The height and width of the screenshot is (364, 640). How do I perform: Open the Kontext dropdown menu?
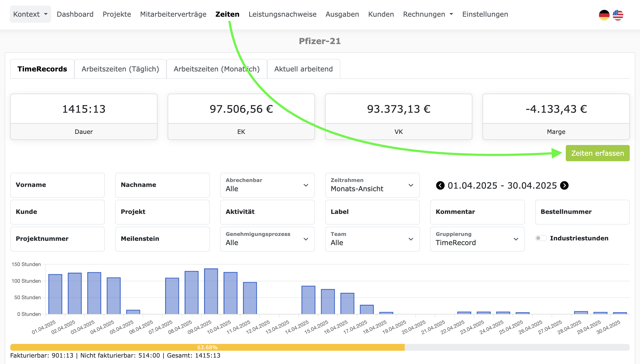click(30, 14)
